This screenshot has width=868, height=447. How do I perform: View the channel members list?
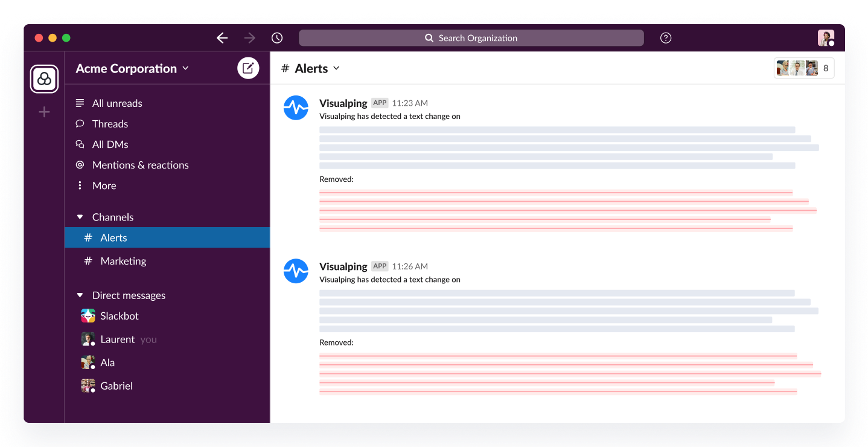tap(804, 68)
